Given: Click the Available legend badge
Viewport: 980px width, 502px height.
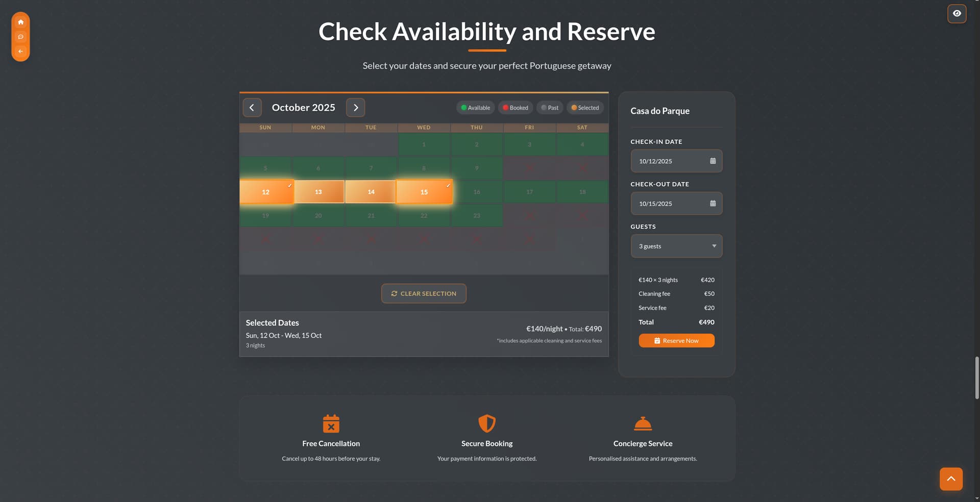Looking at the screenshot, I should coord(475,108).
